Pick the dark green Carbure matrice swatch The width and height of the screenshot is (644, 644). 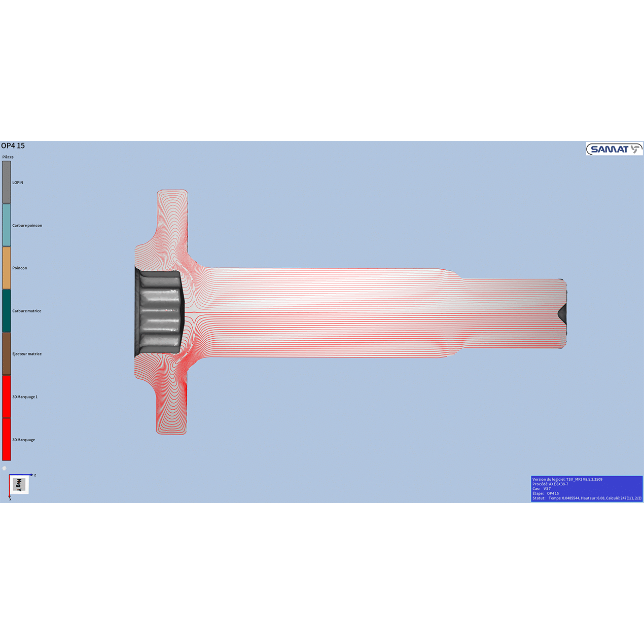(x=7, y=311)
